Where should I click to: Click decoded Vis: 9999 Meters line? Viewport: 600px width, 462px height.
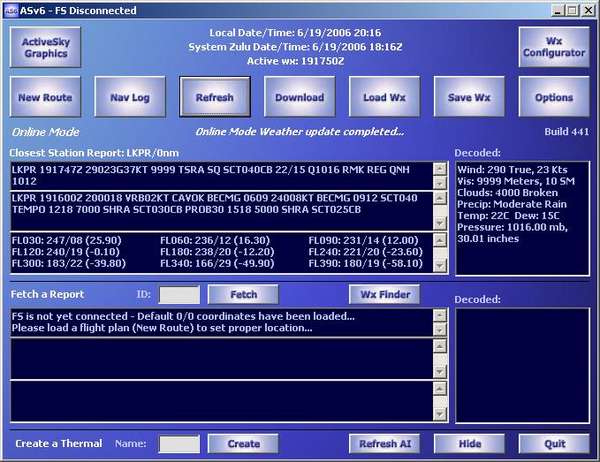click(x=516, y=181)
